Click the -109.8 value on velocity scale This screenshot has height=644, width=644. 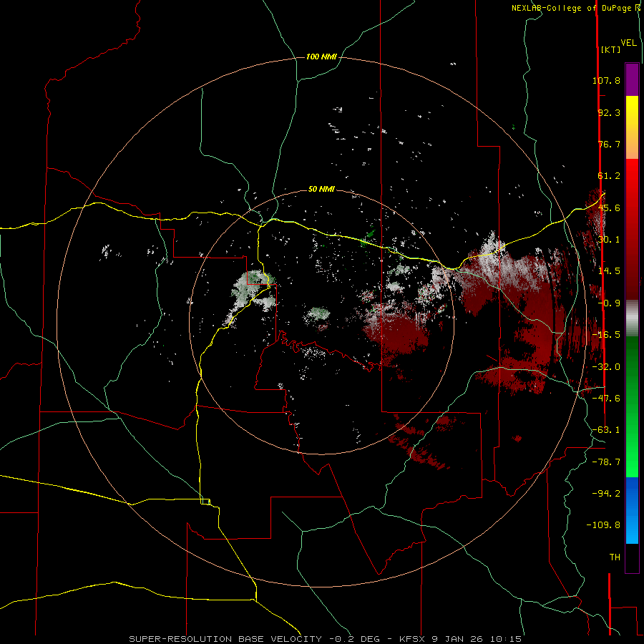click(x=603, y=525)
